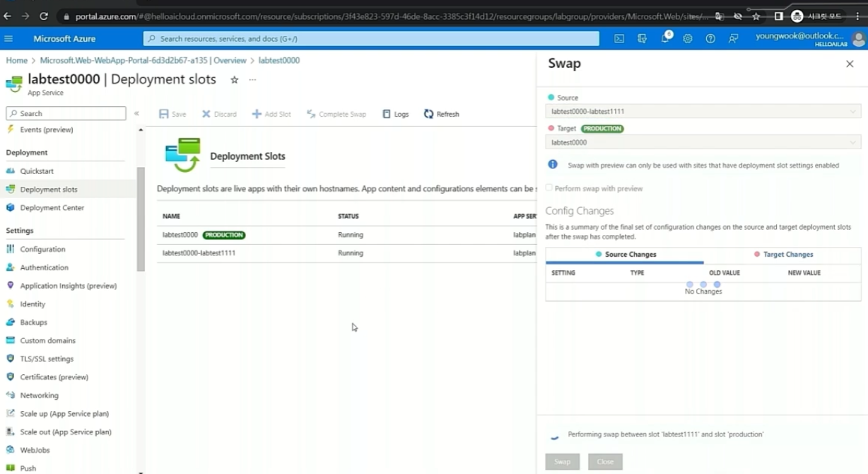
Task: Open the labtest0000 breadcrumb link
Action: (x=279, y=61)
